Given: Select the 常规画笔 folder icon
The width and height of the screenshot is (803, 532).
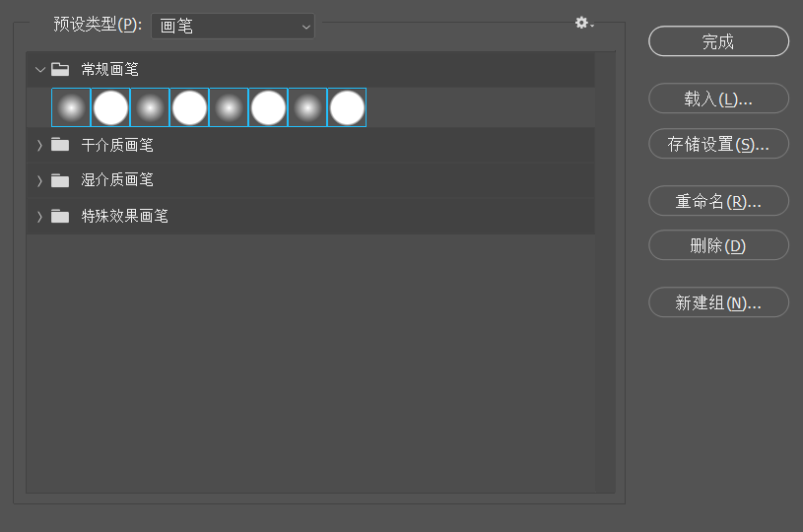Looking at the screenshot, I should 60,69.
